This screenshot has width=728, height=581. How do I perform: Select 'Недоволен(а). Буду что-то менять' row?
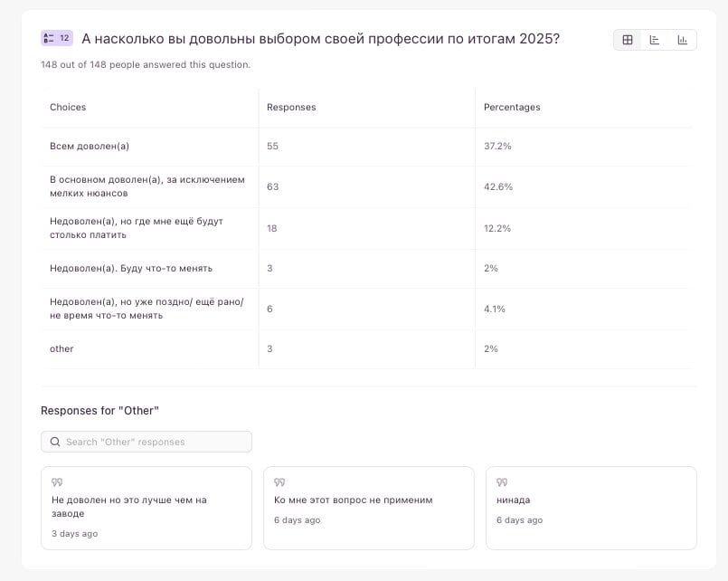click(130, 268)
